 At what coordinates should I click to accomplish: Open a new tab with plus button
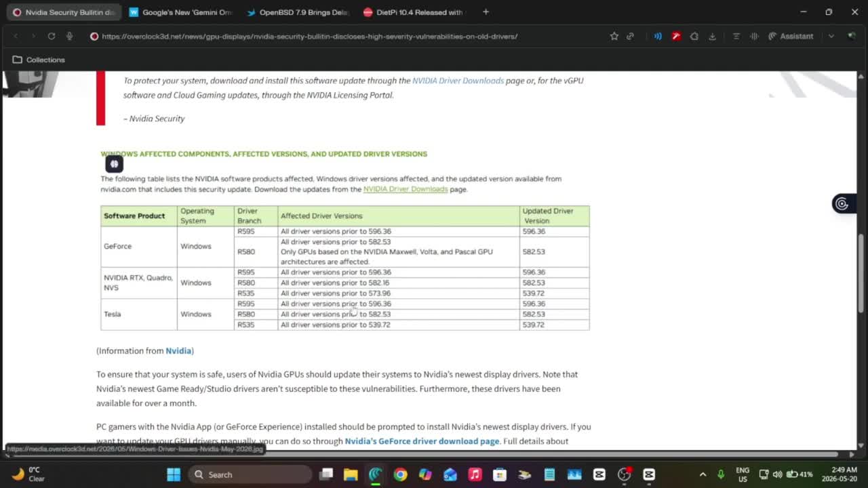coord(486,12)
